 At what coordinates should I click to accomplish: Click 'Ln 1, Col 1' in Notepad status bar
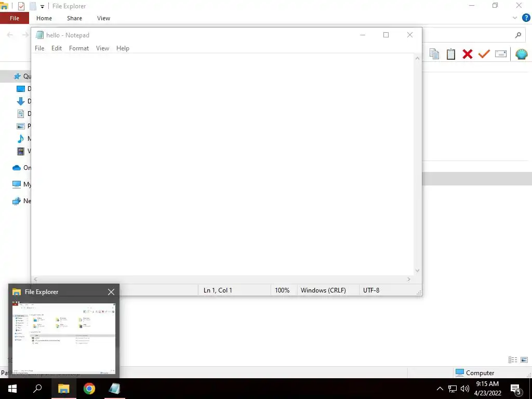(218, 290)
